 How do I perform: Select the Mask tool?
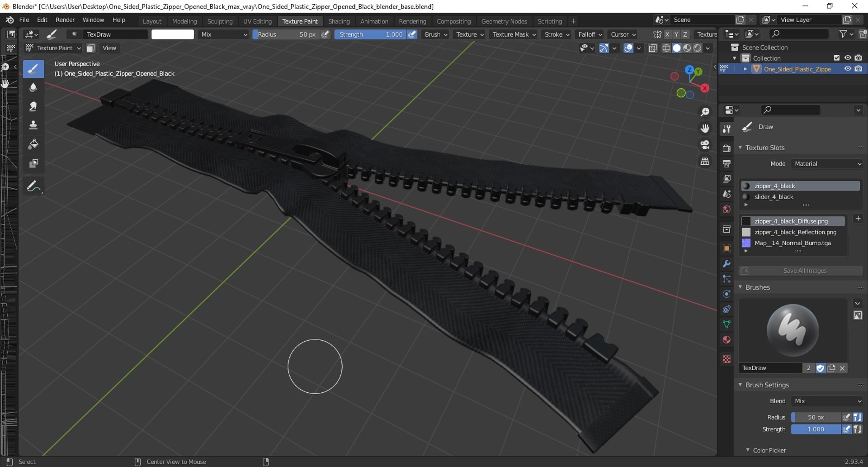tap(33, 163)
